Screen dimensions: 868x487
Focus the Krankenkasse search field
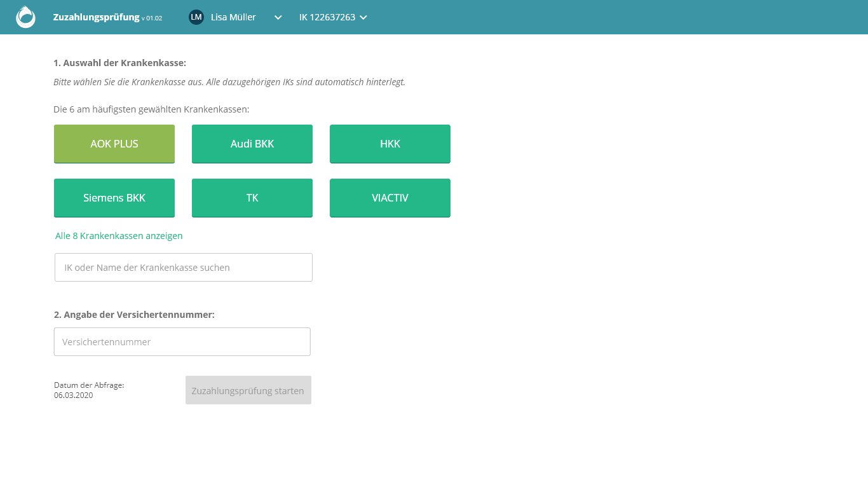(x=184, y=268)
